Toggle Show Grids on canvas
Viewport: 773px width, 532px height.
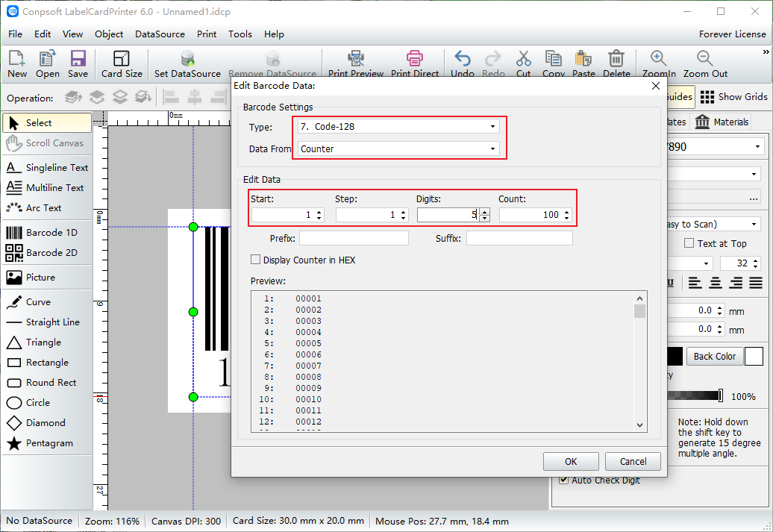(733, 97)
